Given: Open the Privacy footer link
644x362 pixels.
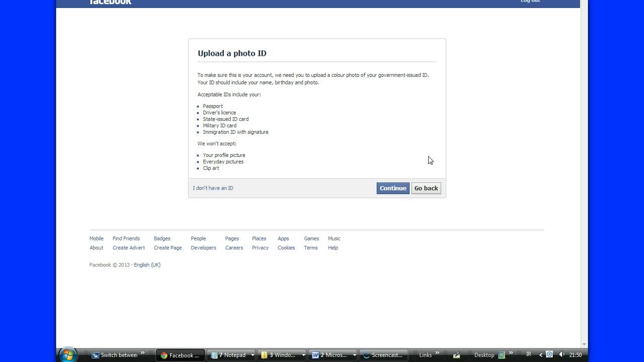Looking at the screenshot, I should 260,248.
